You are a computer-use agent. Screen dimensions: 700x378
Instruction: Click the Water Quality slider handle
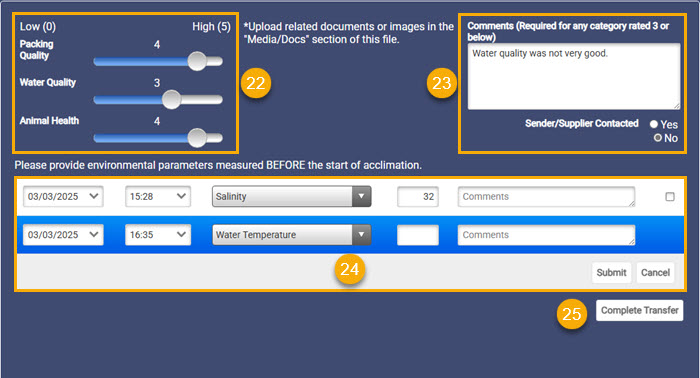[x=171, y=100]
